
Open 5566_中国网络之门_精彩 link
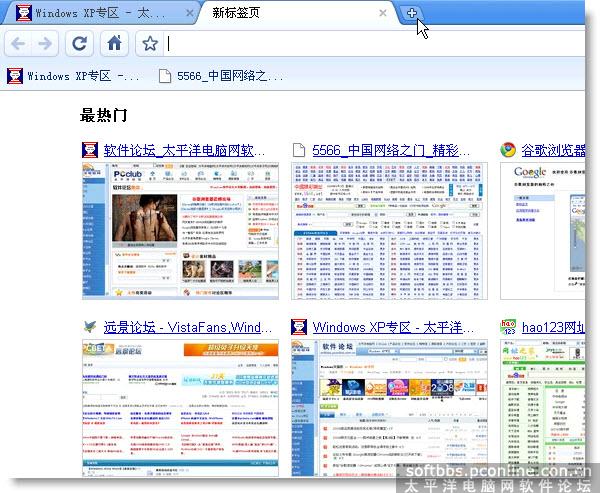[391, 150]
